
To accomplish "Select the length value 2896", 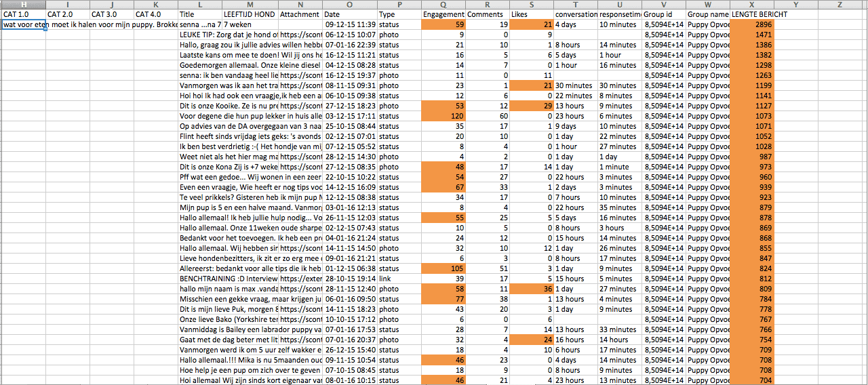I will pyautogui.click(x=753, y=24).
